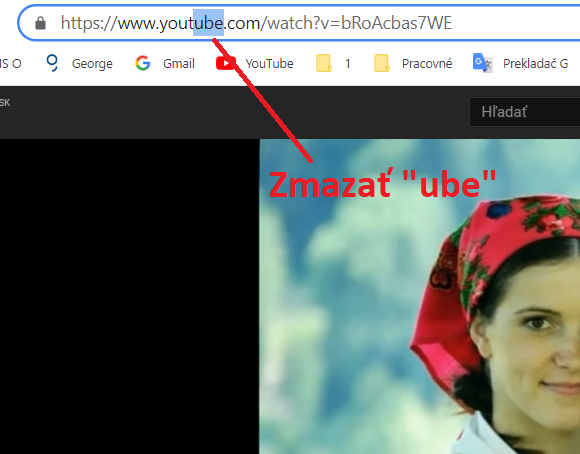Open the Gmail bookmark label
Screen dimensions: 580x454
(x=179, y=64)
